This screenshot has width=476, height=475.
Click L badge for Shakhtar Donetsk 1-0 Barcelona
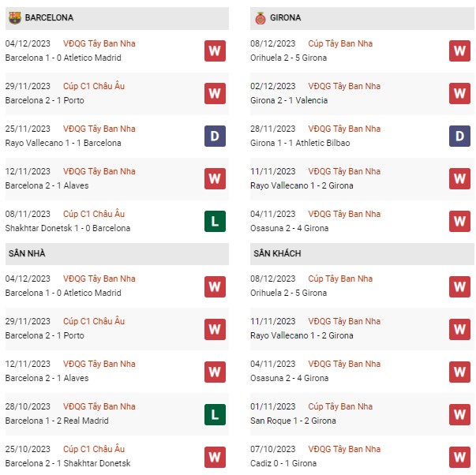215,221
